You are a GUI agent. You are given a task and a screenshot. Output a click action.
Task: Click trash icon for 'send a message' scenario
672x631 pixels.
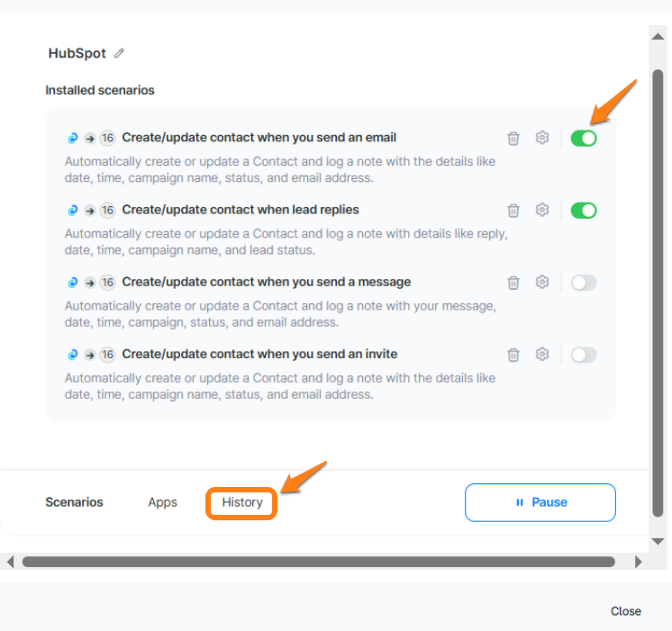pos(513,283)
